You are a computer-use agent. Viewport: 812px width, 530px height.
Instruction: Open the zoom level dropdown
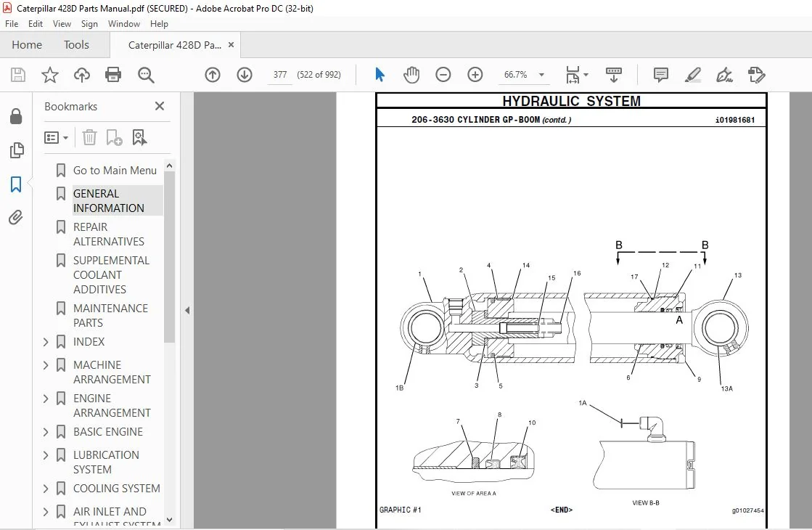pos(541,75)
